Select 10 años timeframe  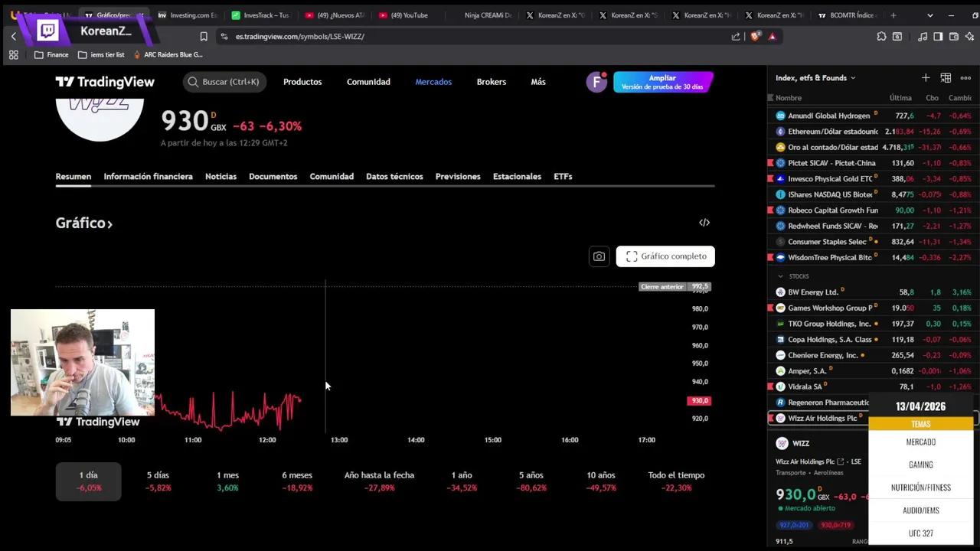tap(600, 481)
